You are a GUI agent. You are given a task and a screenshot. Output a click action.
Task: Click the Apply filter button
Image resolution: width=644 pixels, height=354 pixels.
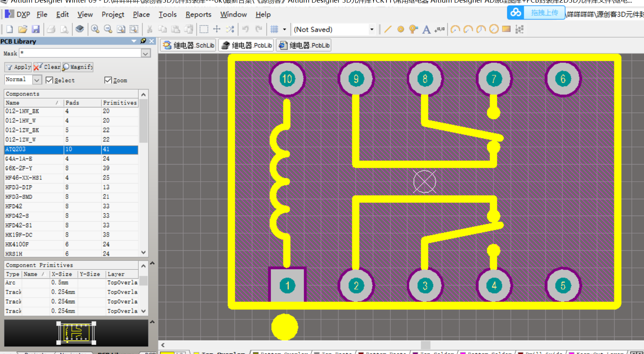(x=18, y=67)
